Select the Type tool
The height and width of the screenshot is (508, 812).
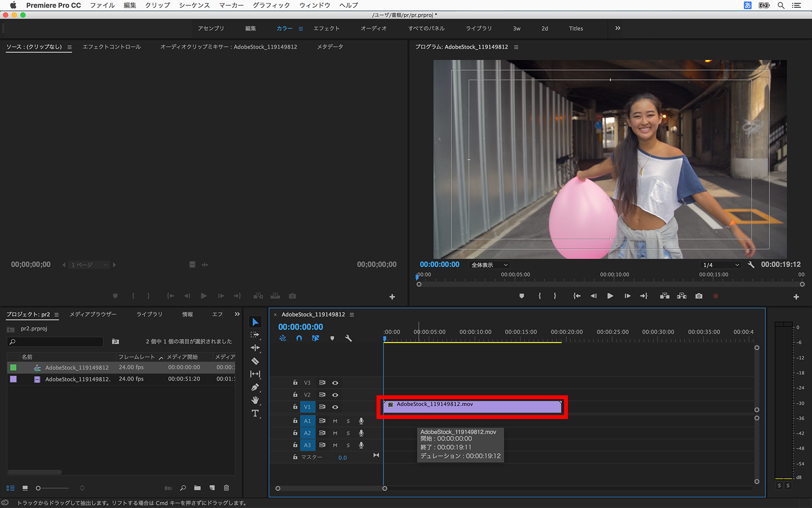coord(255,413)
